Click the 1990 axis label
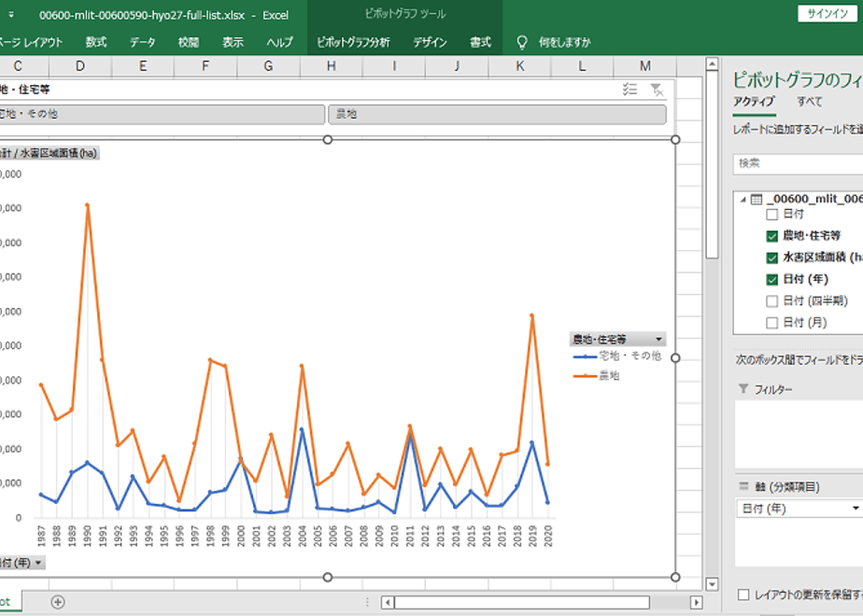Screen dimensions: 863x616 coord(88,535)
